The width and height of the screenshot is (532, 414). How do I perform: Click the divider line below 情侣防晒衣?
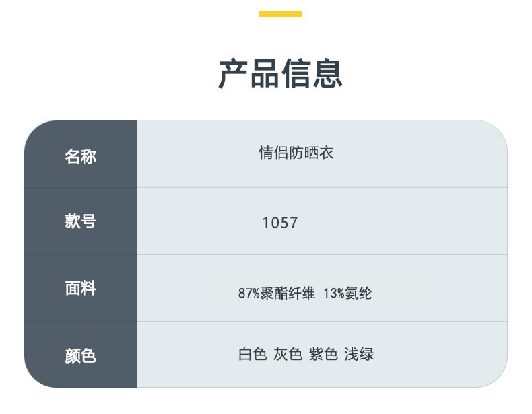tap(322, 187)
